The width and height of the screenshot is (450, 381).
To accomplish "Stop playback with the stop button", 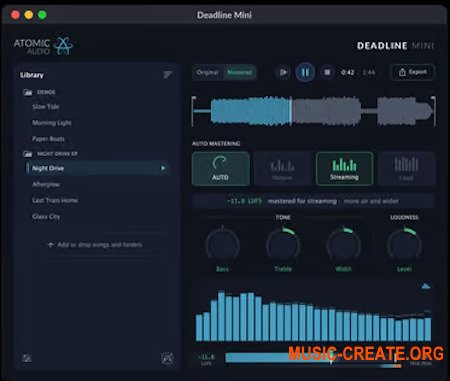I will [327, 72].
